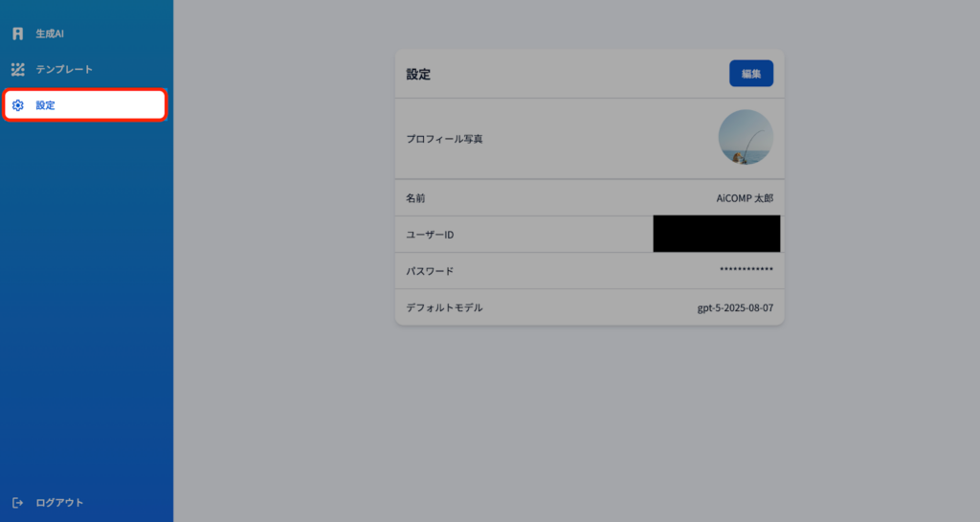Screen dimensions: 980x522
Task: Open the 生成AI menu label
Action: pyautogui.click(x=50, y=34)
